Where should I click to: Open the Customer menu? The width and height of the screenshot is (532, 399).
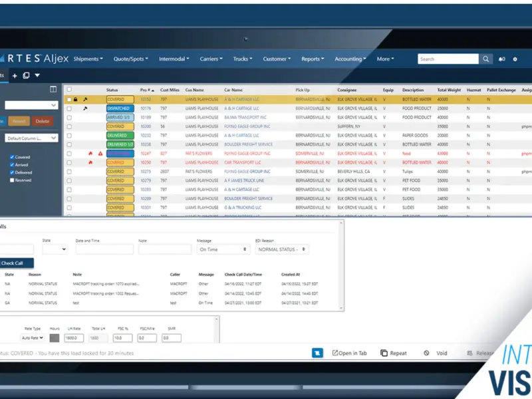[277, 59]
